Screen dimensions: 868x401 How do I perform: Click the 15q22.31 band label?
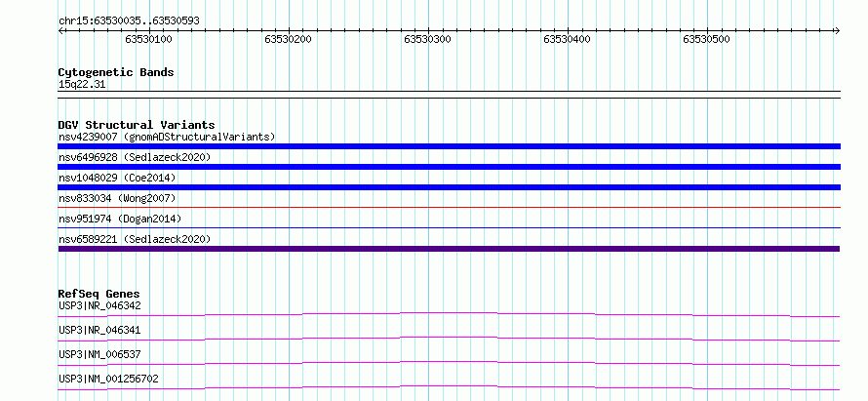coord(82,85)
